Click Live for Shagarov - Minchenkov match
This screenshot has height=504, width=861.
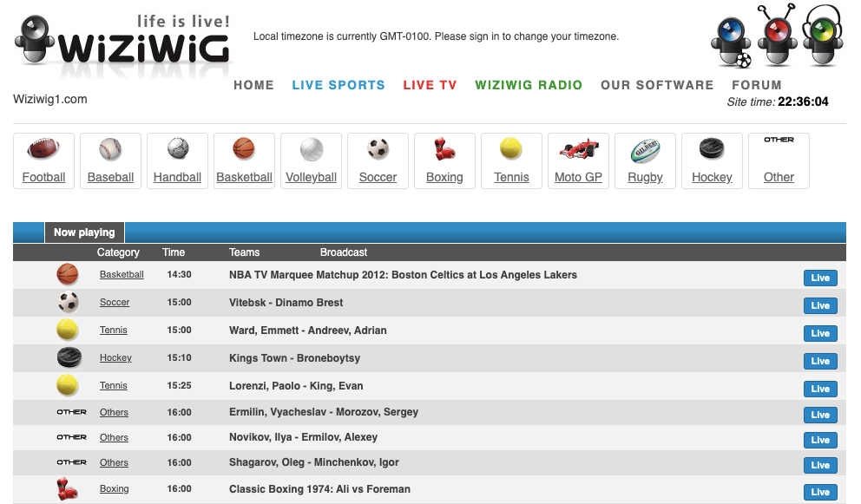click(820, 465)
